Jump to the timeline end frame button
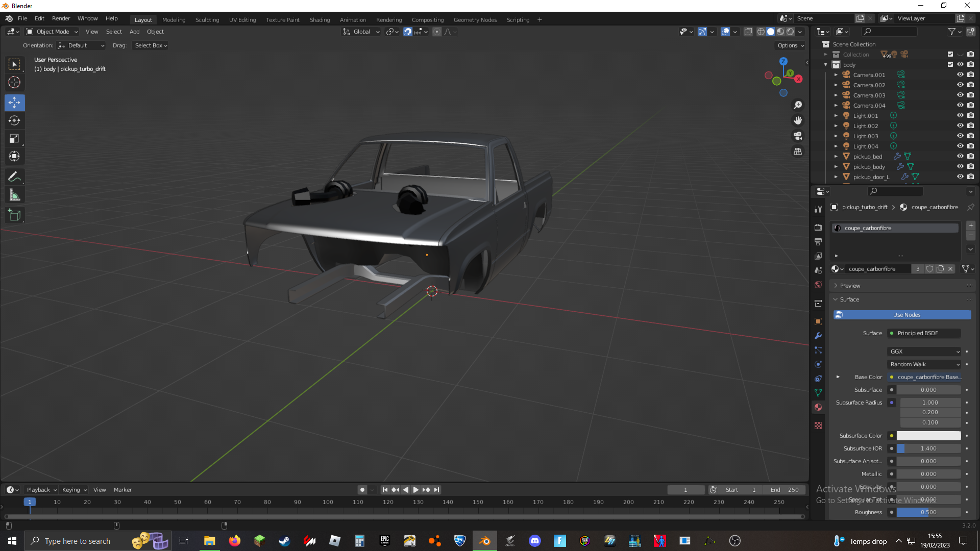This screenshot has height=551, width=980. click(437, 490)
